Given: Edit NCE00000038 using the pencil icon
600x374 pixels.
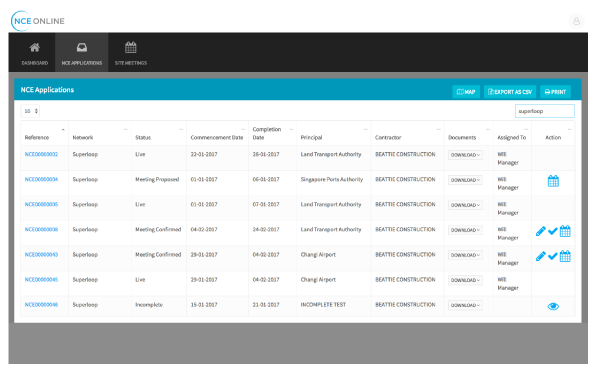Looking at the screenshot, I should point(540,231).
